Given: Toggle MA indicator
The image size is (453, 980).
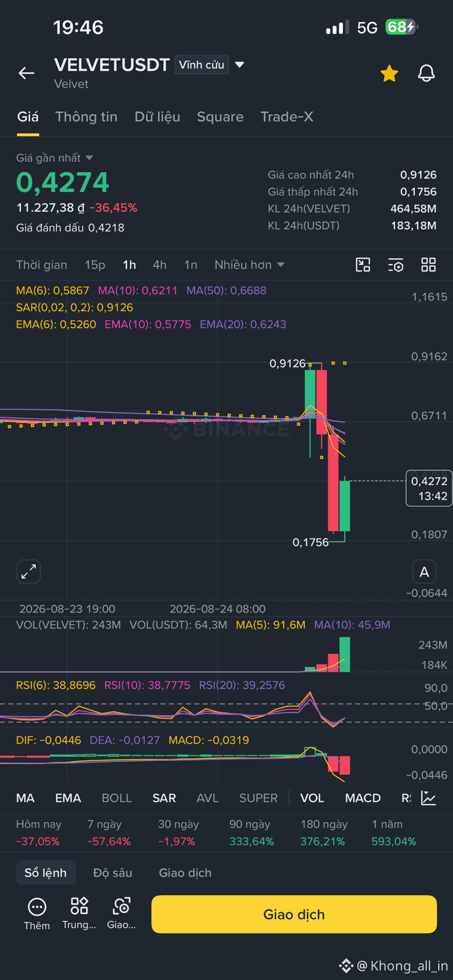Looking at the screenshot, I should (25, 798).
